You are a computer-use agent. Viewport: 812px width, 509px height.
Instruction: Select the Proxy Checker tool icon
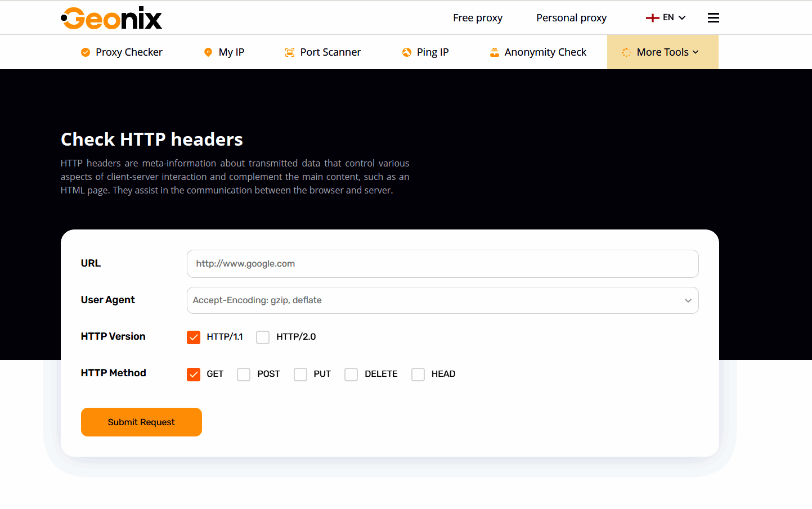tap(85, 52)
